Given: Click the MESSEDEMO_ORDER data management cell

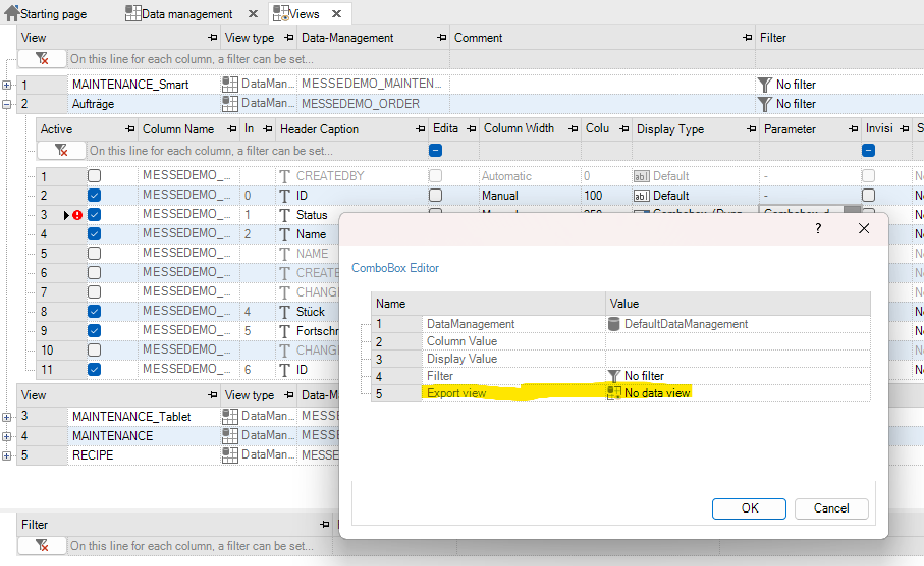Looking at the screenshot, I should (x=373, y=104).
